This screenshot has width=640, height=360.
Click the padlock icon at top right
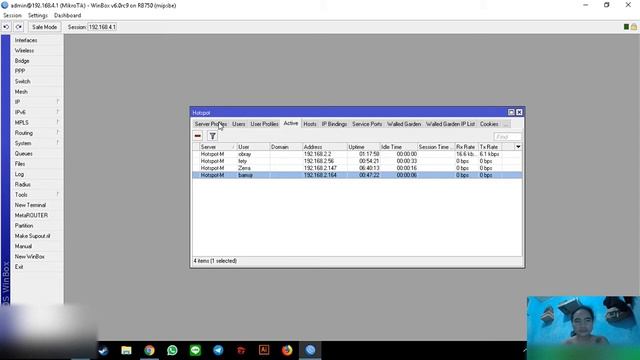[634, 27]
